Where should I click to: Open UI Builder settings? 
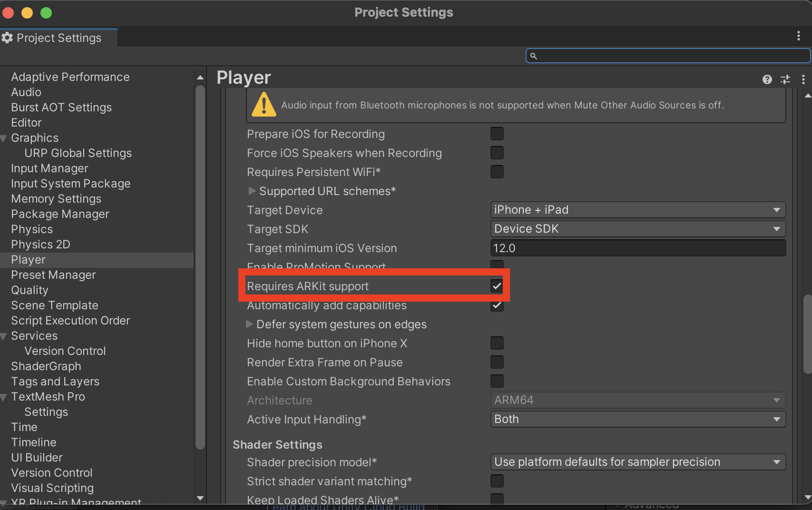(37, 457)
